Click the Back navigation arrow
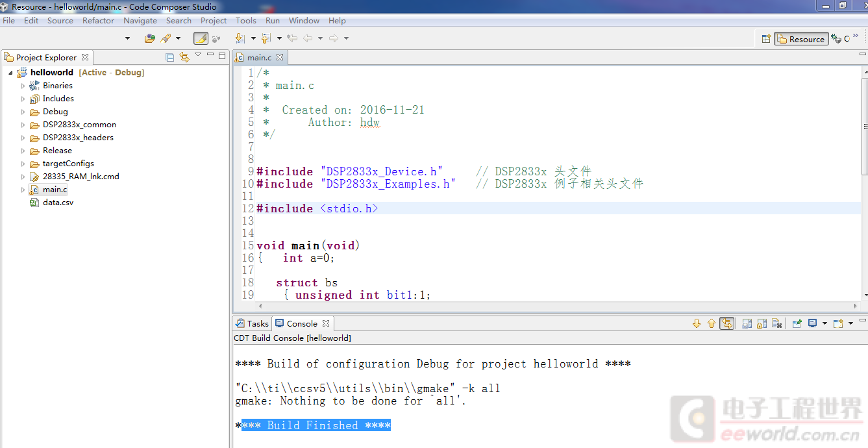This screenshot has height=448, width=868. pos(308,38)
